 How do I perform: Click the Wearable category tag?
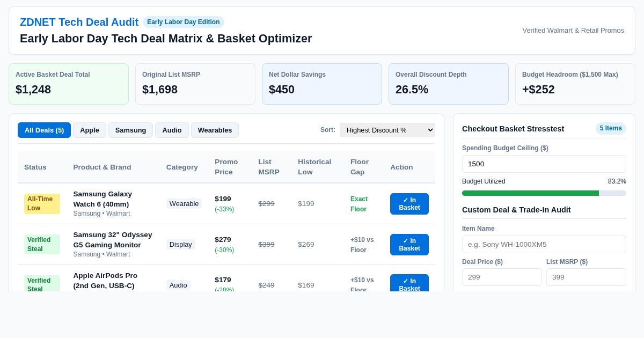coord(184,204)
